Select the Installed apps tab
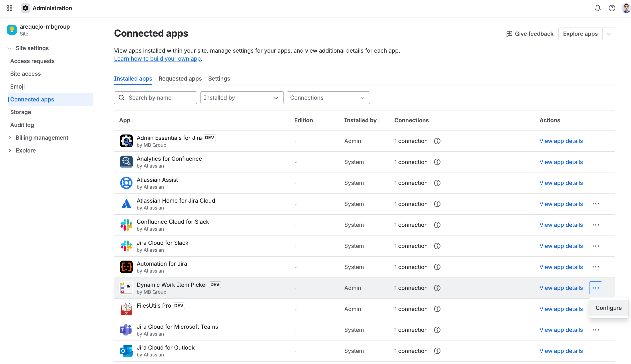This screenshot has height=364, width=631. (133, 79)
